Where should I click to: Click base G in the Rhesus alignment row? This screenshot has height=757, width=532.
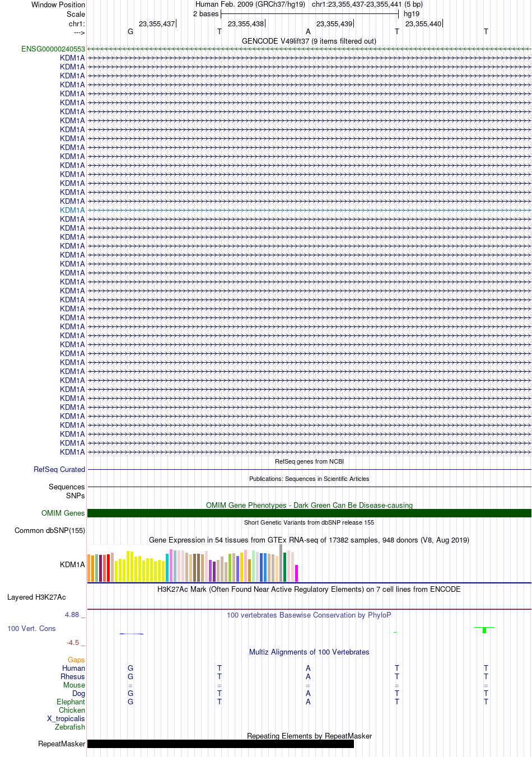click(130, 677)
